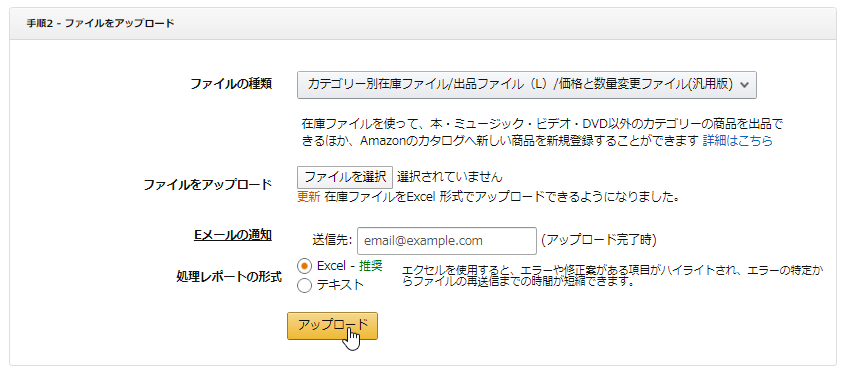Click the ファイルを選択 button
Viewport: 845px width, 374px height.
coord(345,177)
